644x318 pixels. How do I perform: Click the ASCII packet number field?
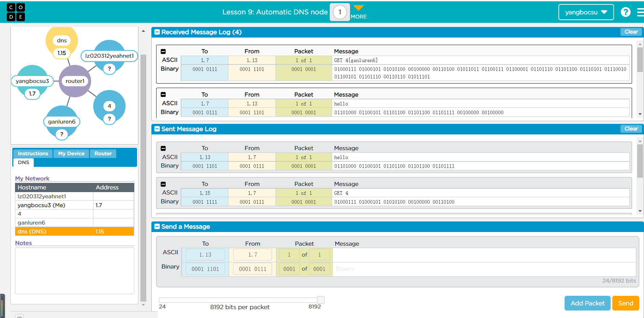coord(289,255)
